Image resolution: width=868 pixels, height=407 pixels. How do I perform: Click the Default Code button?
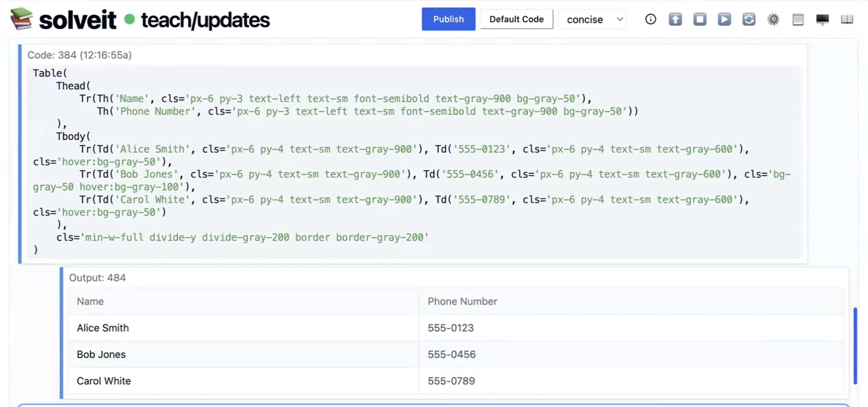(x=516, y=19)
